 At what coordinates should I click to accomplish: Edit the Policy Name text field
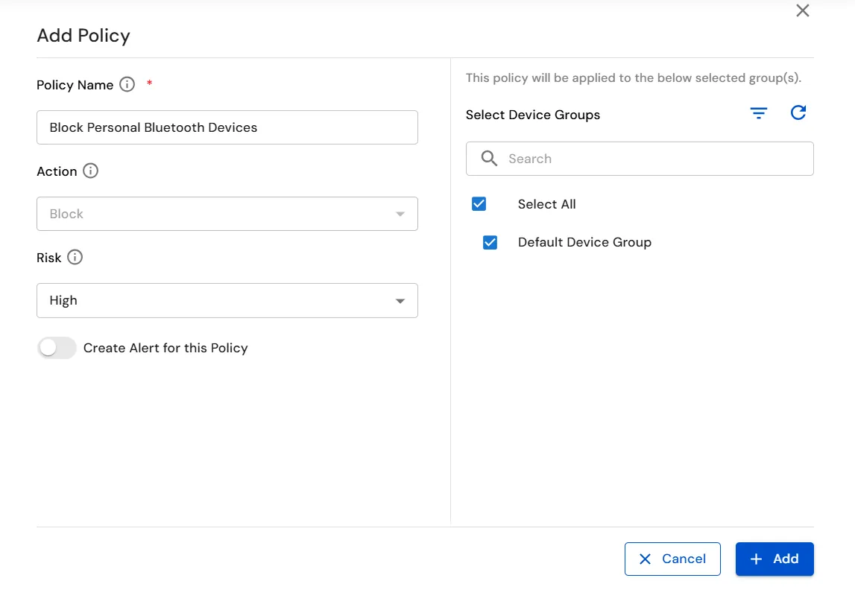coord(227,127)
